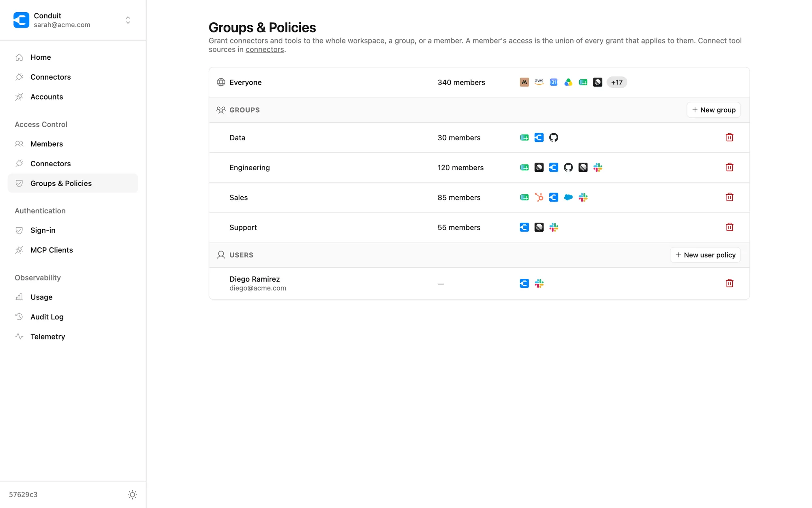Screen dimensions: 812x508
Task: Open the MCP Clients page
Action: tap(73, 250)
